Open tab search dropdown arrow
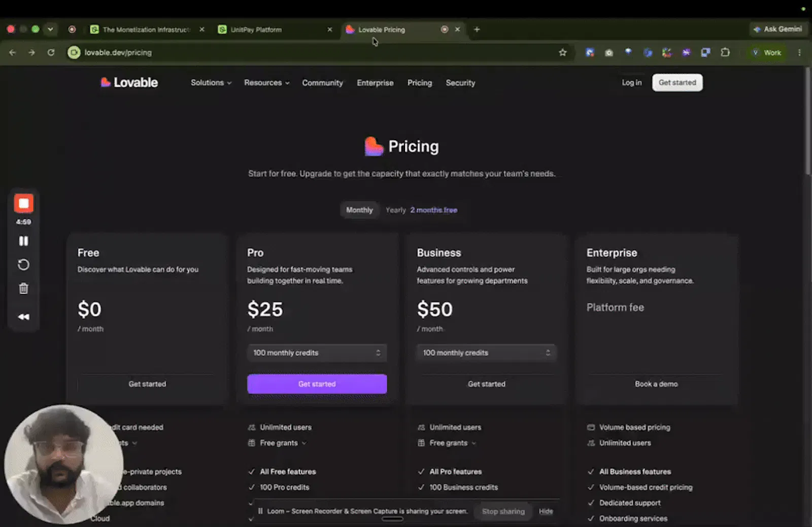Screen dimensions: 812x527 50,29
